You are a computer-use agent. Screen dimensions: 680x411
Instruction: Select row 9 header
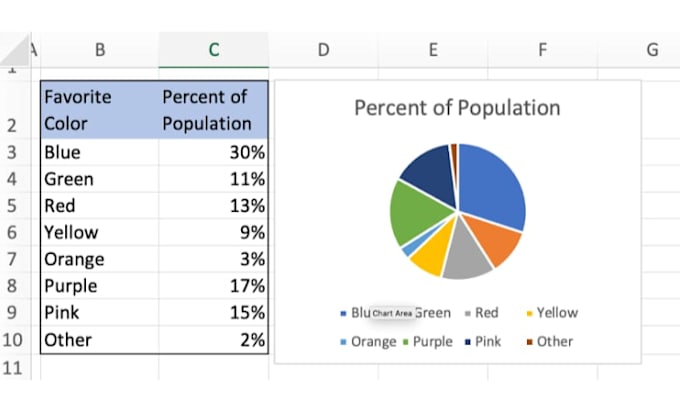pyautogui.click(x=15, y=312)
